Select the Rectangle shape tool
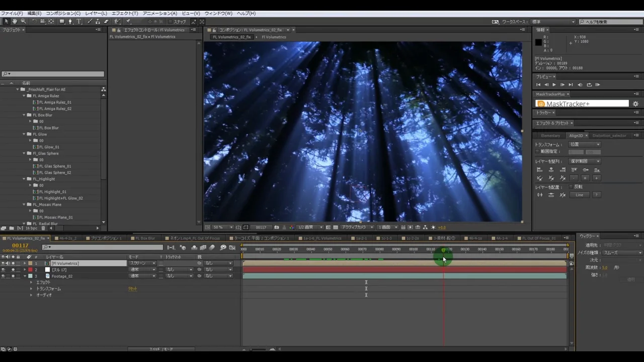Screen dimensions: 644x362 tap(62, 22)
